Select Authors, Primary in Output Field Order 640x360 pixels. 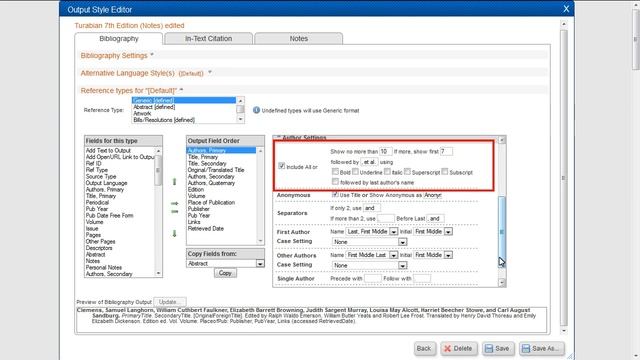(x=221, y=151)
